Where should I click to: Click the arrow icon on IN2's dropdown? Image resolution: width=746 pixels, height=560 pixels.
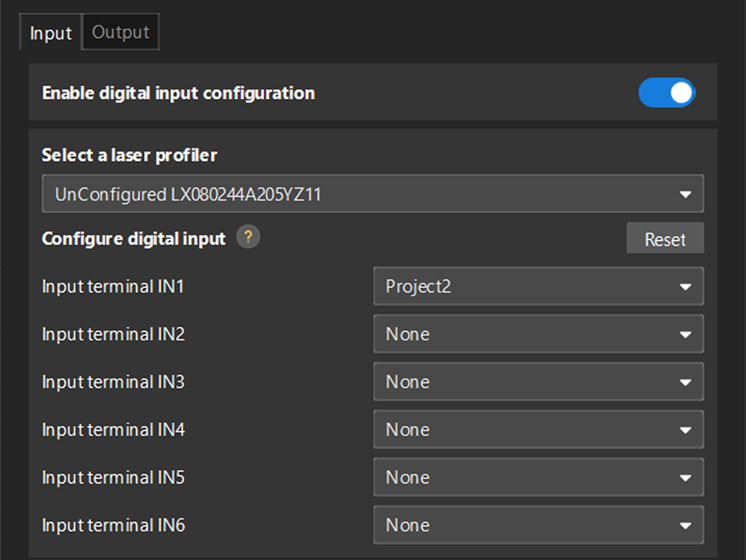pos(686,334)
